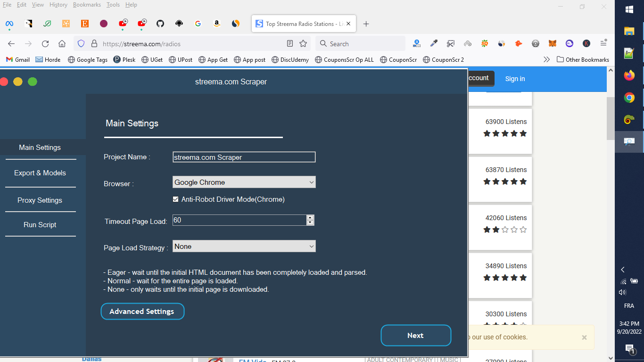Screen dimensions: 644x362
Task: Go to the Firefox home page
Action: coord(62,44)
